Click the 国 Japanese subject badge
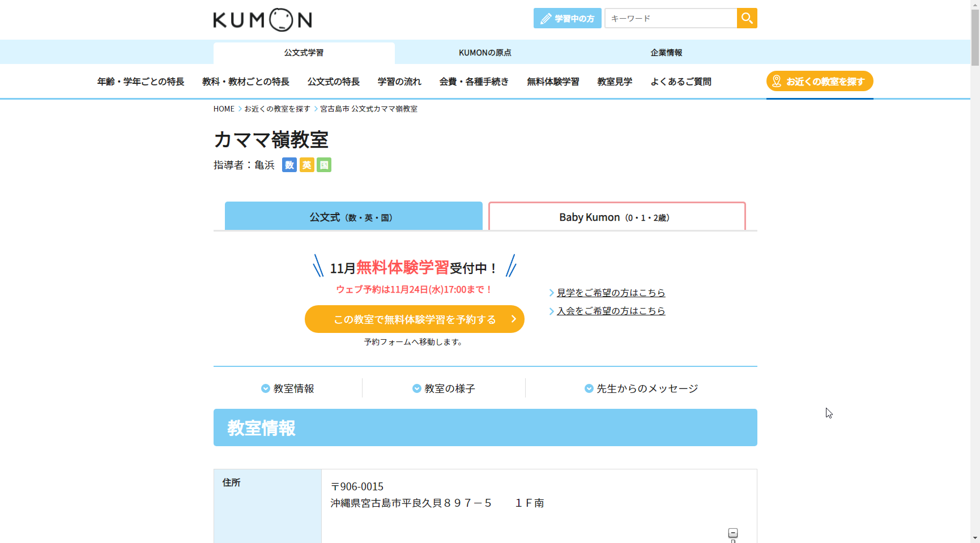This screenshot has height=543, width=980. pyautogui.click(x=324, y=165)
